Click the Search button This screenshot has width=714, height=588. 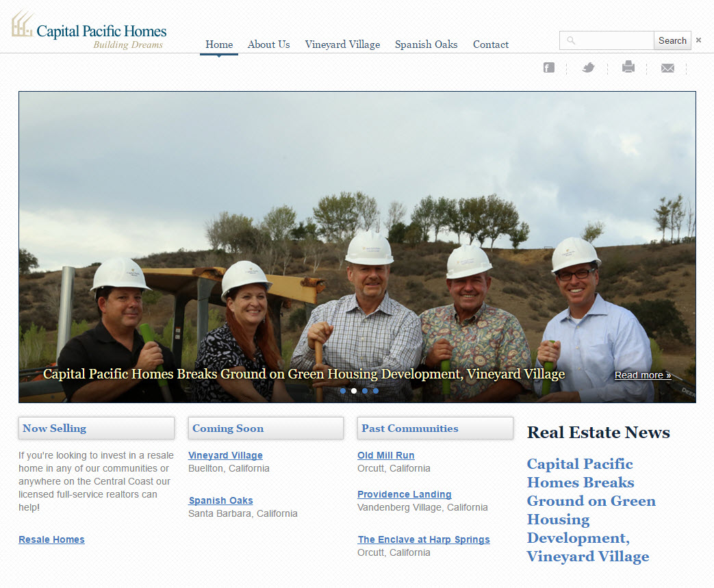pos(672,40)
